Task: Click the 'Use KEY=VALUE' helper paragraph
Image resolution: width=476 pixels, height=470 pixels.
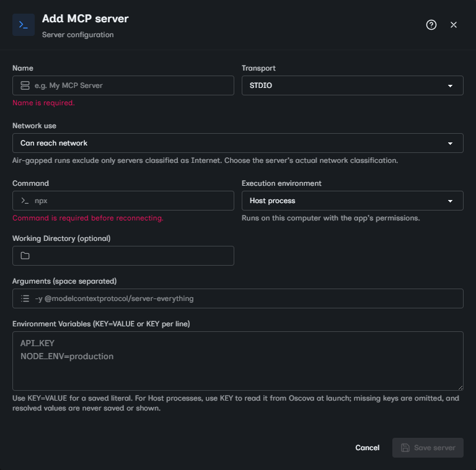Action: point(236,403)
